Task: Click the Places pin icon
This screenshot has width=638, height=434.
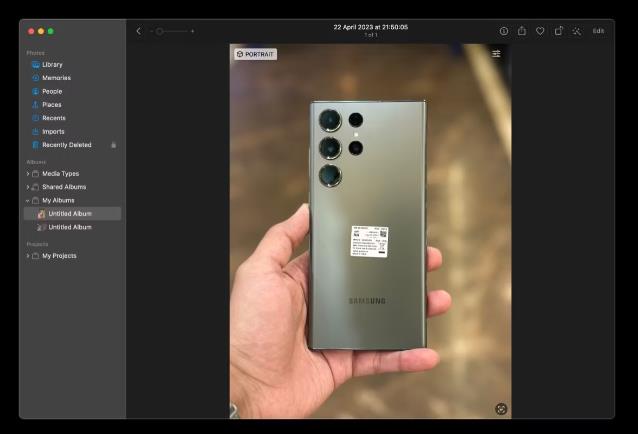Action: click(x=36, y=105)
